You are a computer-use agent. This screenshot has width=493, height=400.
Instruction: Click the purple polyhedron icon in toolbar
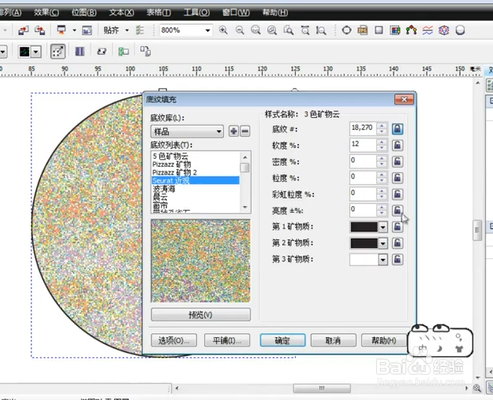click(x=444, y=30)
